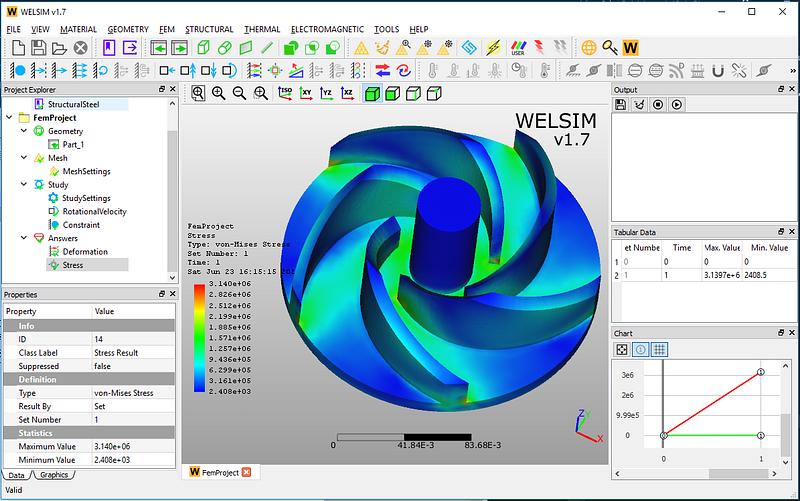The width and height of the screenshot is (800, 501).
Task: Collapse the FemProject tree node
Action: pyautogui.click(x=10, y=117)
